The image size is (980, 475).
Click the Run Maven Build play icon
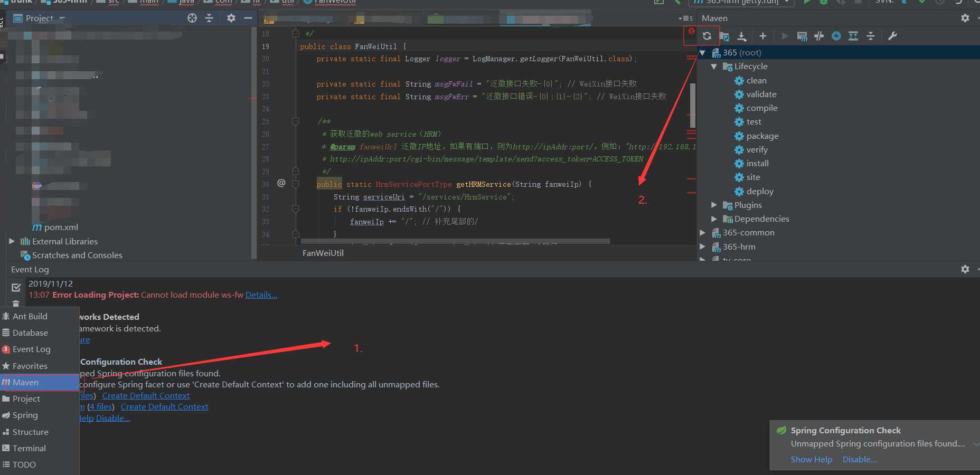[785, 36]
